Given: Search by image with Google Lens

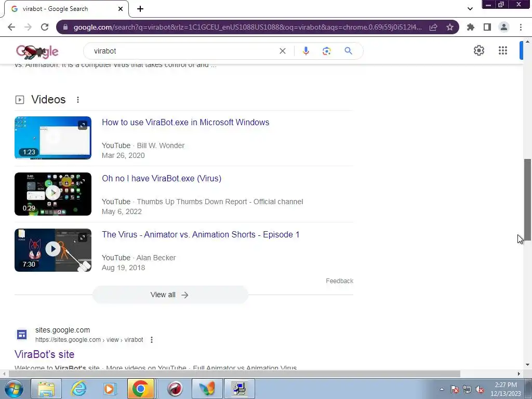Looking at the screenshot, I should [326, 51].
